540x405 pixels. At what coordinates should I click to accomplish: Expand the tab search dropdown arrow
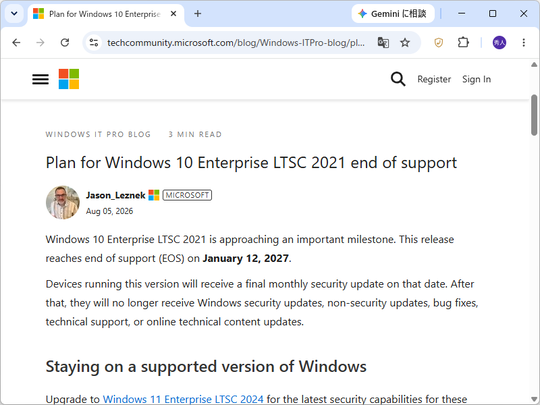(x=14, y=14)
